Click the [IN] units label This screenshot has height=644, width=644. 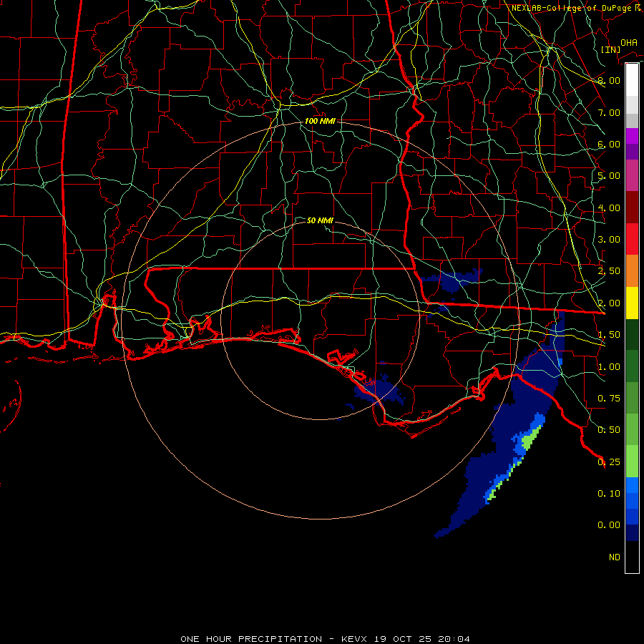[611, 49]
